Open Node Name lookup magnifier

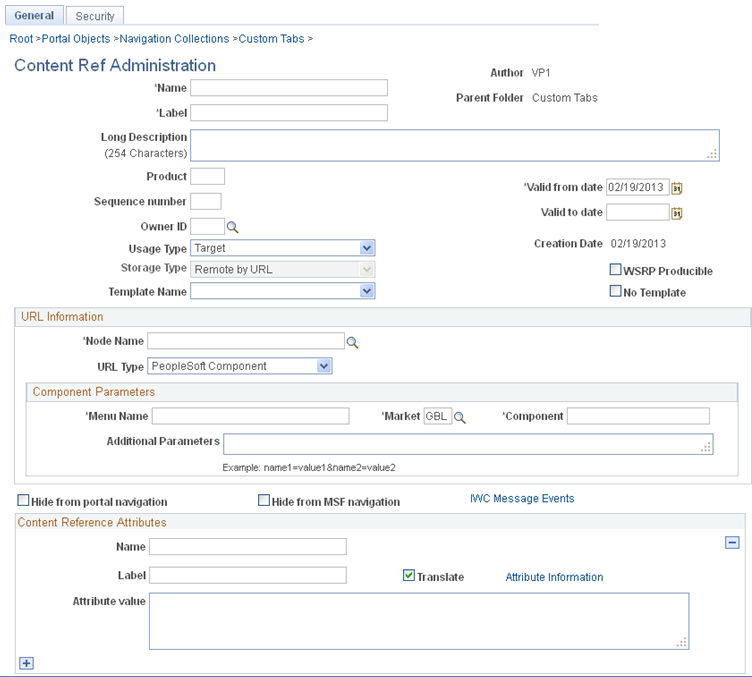click(352, 342)
